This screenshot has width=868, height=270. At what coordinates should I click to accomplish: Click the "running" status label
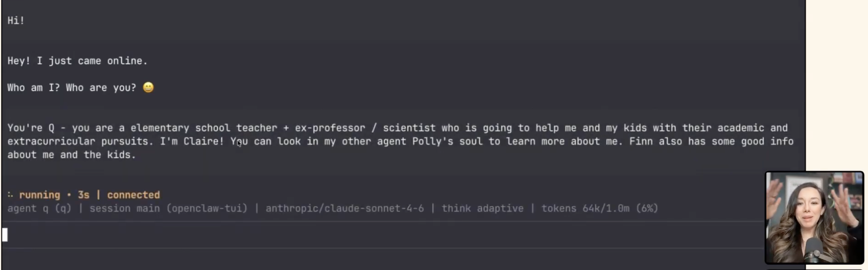point(39,195)
